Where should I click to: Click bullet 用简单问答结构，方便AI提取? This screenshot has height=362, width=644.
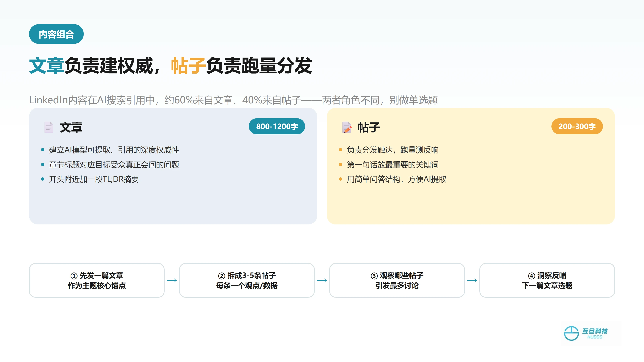tap(396, 179)
